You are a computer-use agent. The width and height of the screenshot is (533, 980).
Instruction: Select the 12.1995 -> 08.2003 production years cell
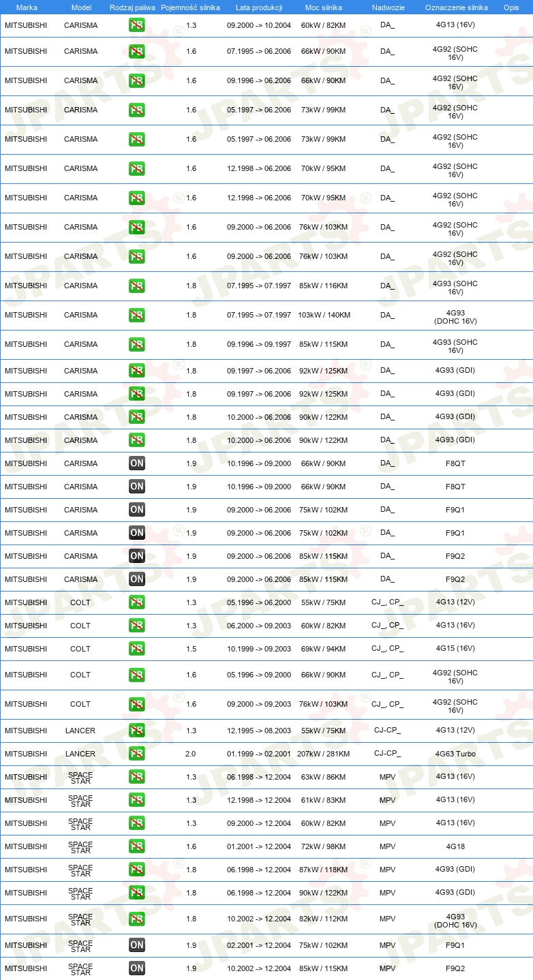[259, 731]
